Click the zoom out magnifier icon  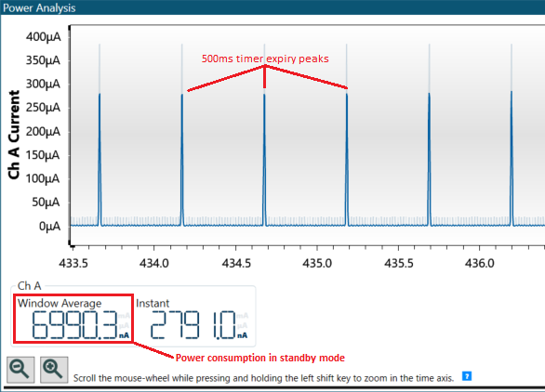(20, 370)
